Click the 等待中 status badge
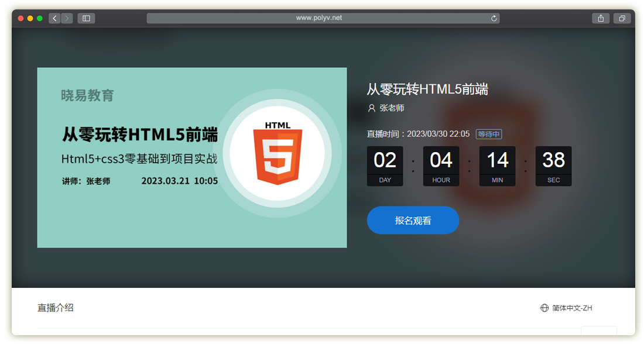The height and width of the screenshot is (344, 644). tap(488, 134)
